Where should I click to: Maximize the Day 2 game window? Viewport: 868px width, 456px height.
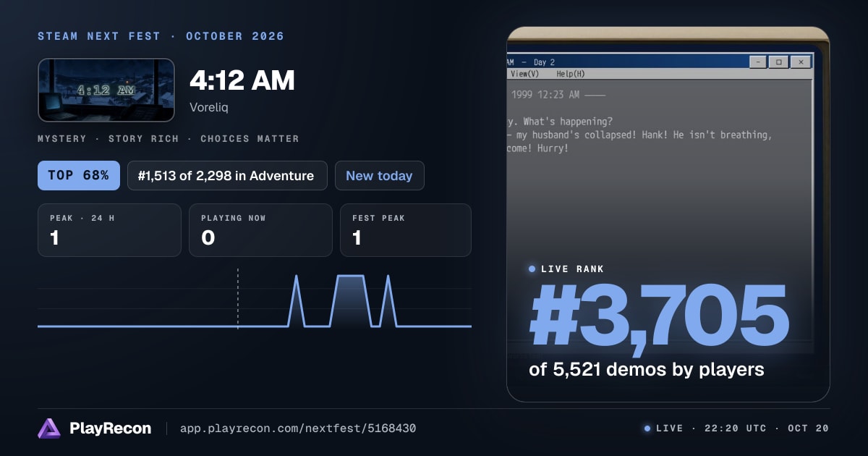point(779,62)
